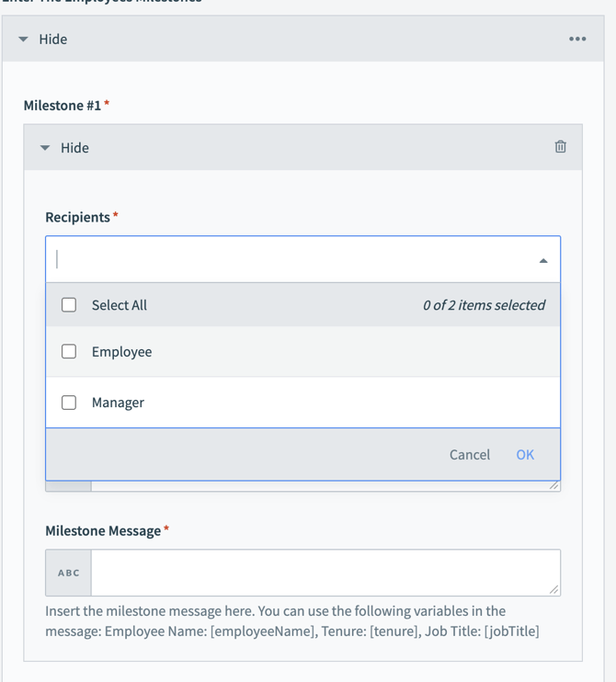Confirm recipient selection with OK
This screenshot has width=616, height=682.
[x=525, y=455]
